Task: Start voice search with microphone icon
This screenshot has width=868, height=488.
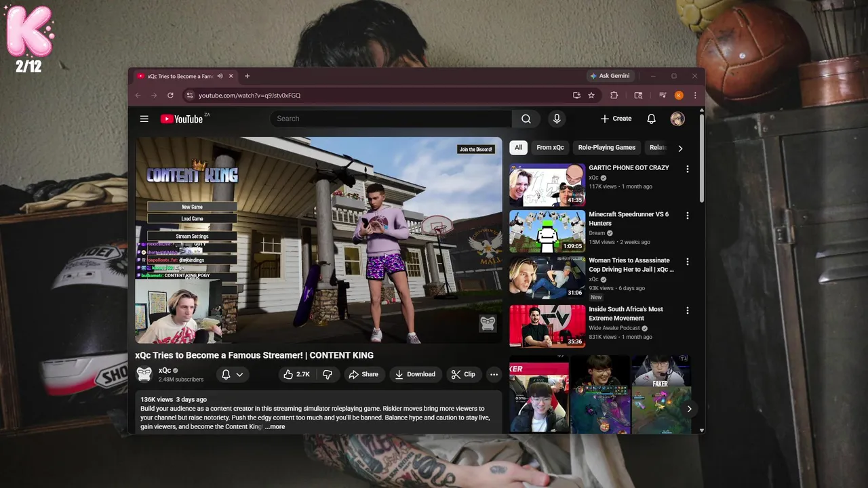Action: point(557,119)
